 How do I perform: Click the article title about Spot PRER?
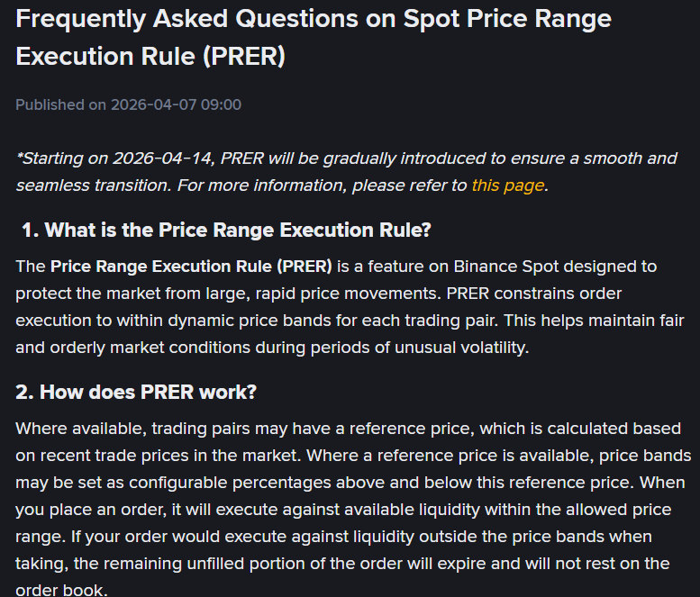click(313, 37)
